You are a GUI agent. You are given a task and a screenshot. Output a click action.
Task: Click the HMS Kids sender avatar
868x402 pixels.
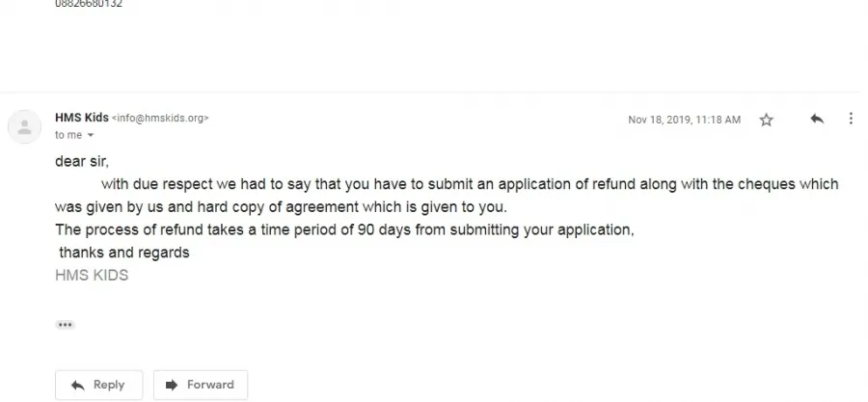(24, 126)
